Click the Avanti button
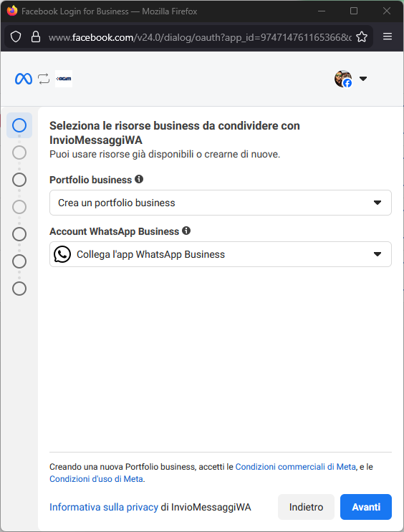The width and height of the screenshot is (404, 532). (x=366, y=507)
